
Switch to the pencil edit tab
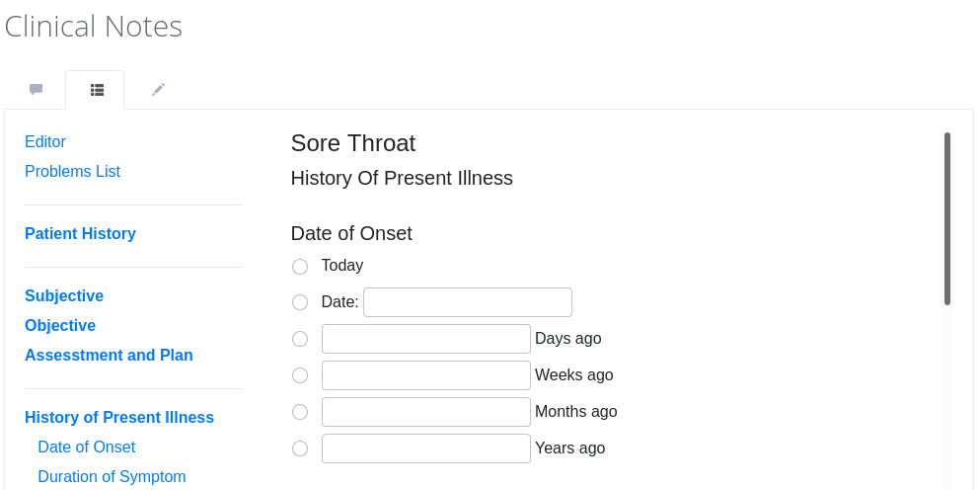coord(158,90)
